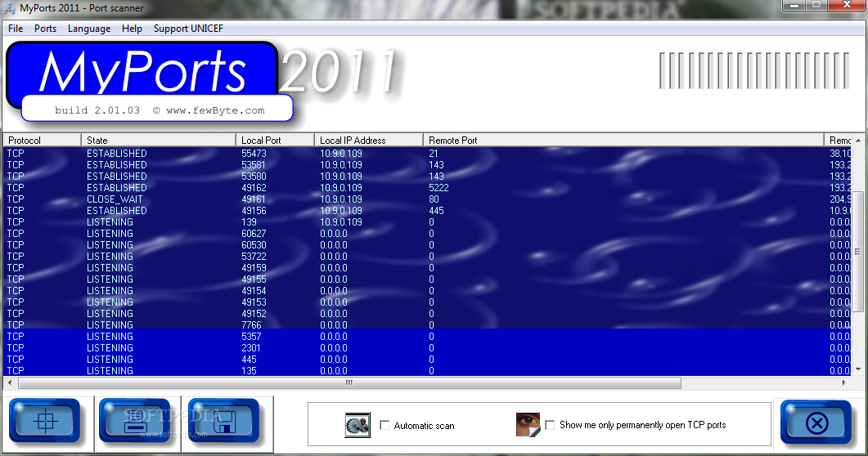Open the www.fewByte.com link in logo
This screenshot has width=868, height=456.
point(215,110)
